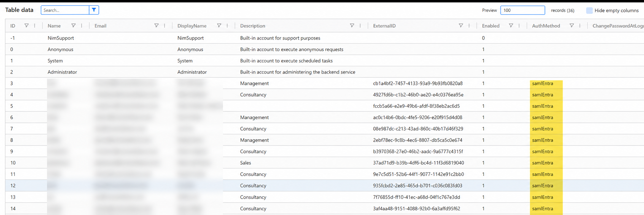
Task: Filter the Name column
Action: pos(73,26)
